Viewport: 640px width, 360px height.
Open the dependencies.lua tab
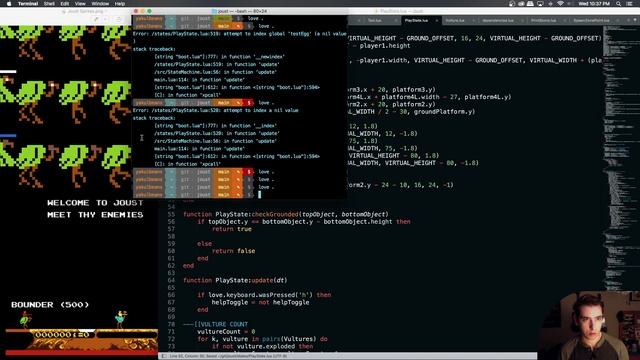[498, 20]
